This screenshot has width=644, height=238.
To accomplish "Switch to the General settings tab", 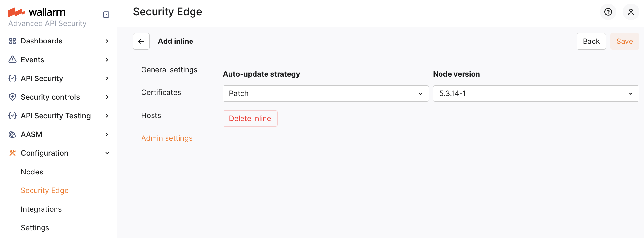I will tap(169, 70).
